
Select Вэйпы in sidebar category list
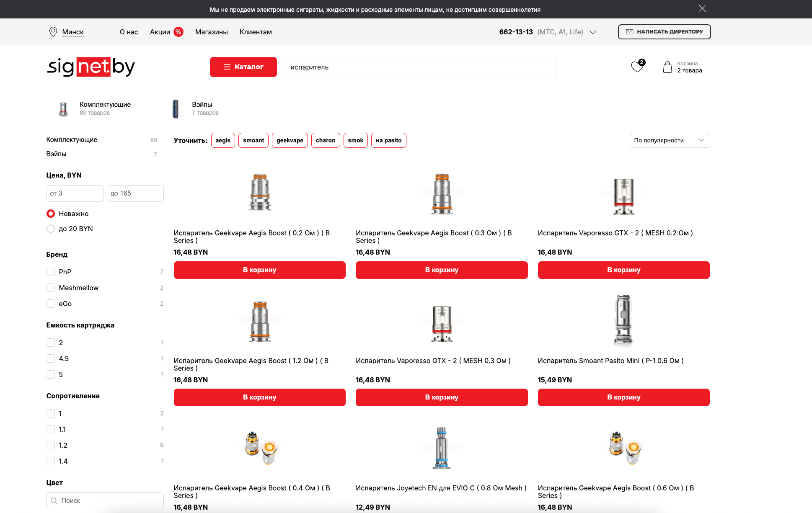tap(56, 154)
